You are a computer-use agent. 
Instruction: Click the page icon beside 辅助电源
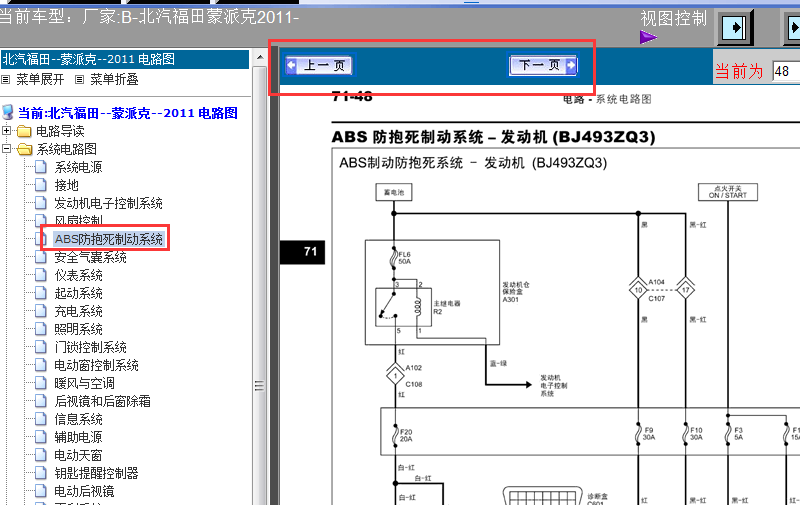40,436
